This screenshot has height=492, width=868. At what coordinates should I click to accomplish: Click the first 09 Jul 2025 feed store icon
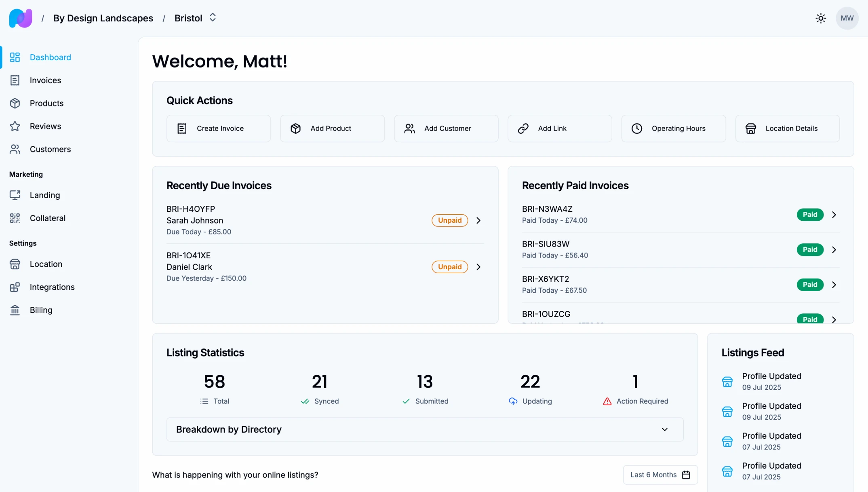727,382
